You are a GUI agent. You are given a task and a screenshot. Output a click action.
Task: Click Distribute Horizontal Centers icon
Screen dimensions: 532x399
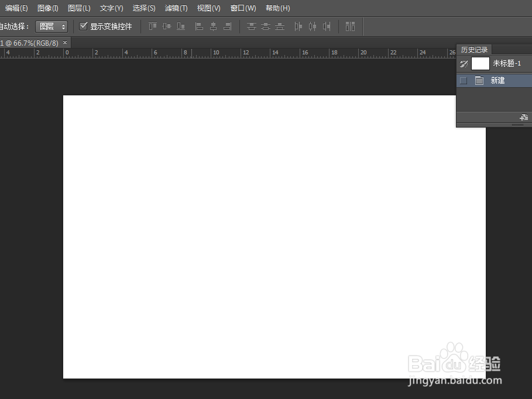(x=313, y=26)
